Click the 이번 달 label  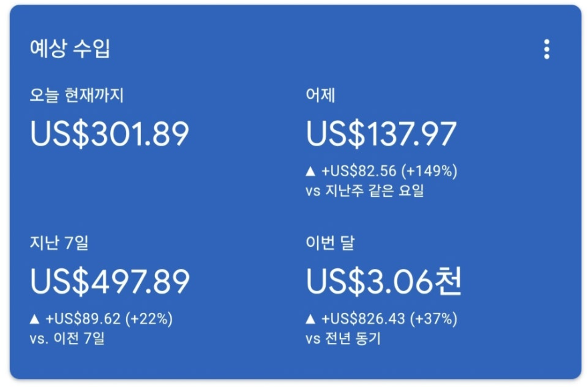pyautogui.click(x=330, y=243)
